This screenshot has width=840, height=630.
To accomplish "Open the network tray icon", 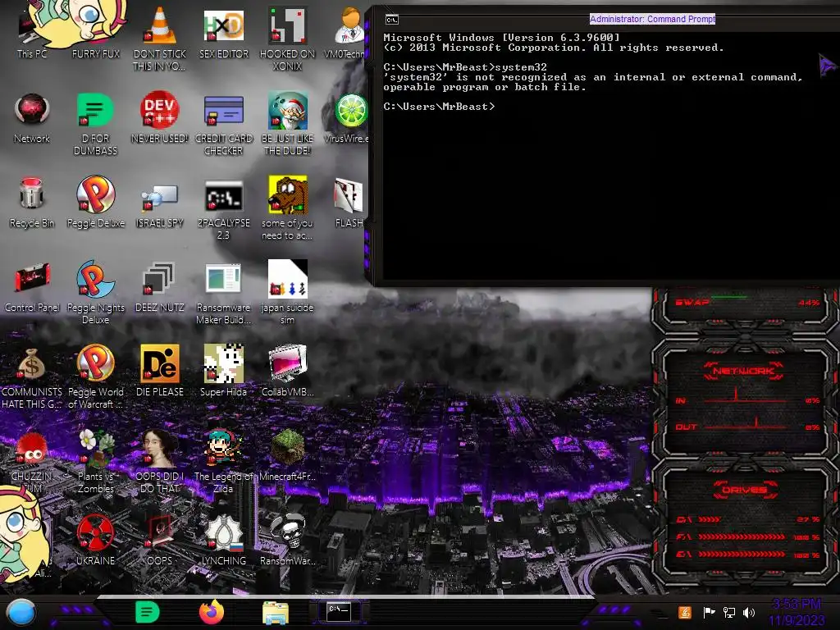I will click(x=729, y=612).
